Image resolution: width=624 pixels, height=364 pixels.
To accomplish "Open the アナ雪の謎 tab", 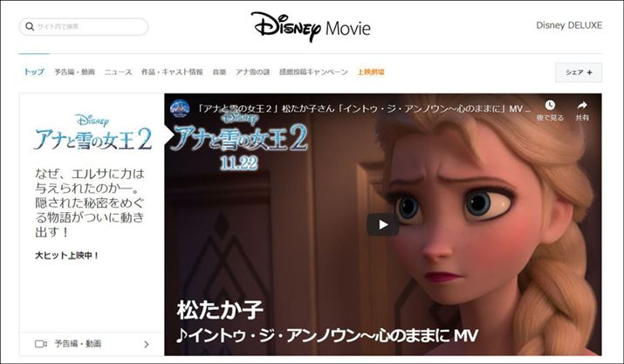I will click(x=253, y=72).
